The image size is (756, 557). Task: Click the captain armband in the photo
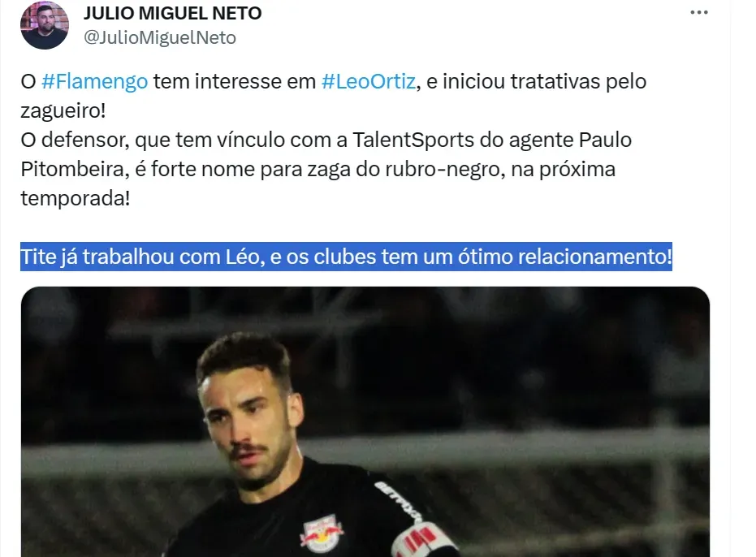[422, 538]
